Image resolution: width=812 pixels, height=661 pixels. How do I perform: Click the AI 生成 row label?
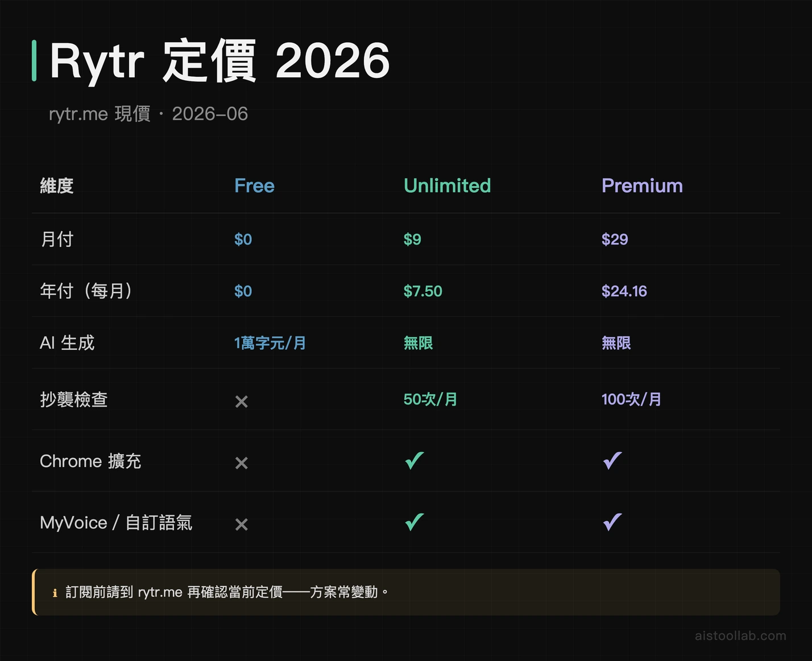click(x=67, y=342)
